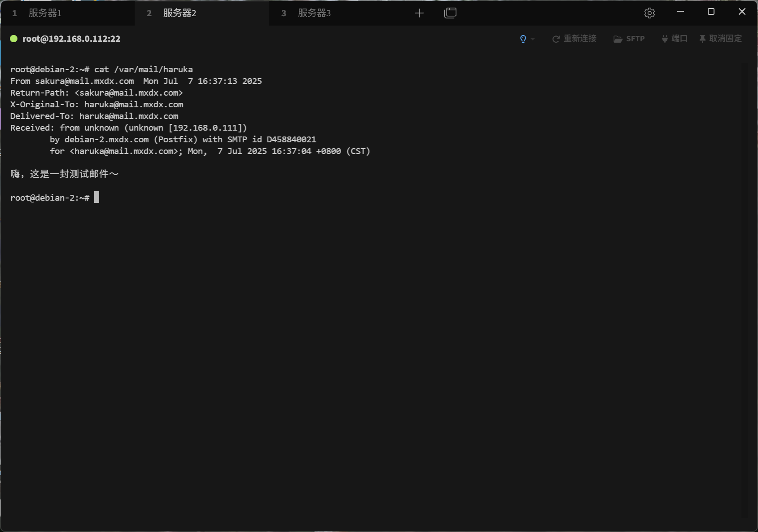Add a new session tab with plus icon
Viewport: 758px width, 532px height.
pyautogui.click(x=419, y=13)
